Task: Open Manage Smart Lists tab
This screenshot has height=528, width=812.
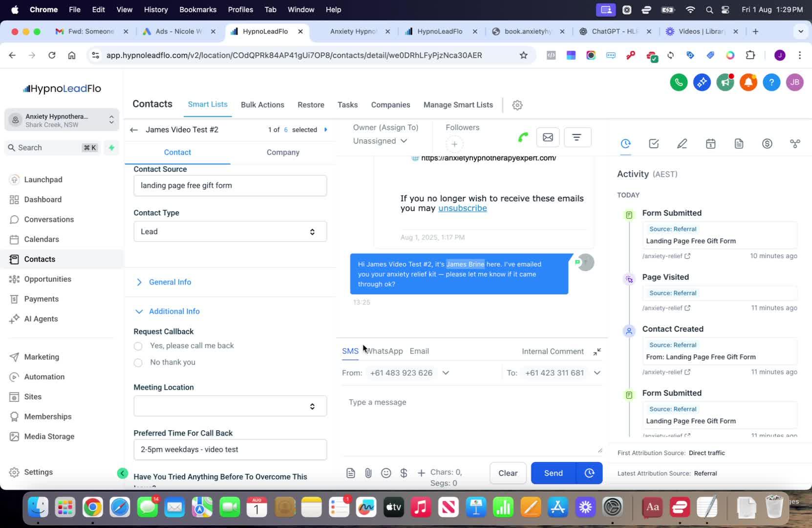Action: [x=458, y=105]
